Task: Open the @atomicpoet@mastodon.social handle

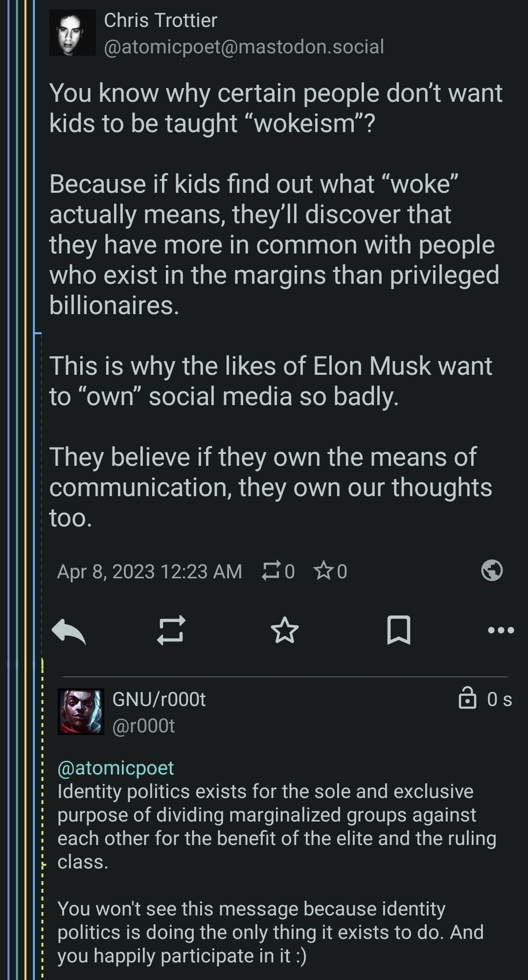Action: pos(244,46)
